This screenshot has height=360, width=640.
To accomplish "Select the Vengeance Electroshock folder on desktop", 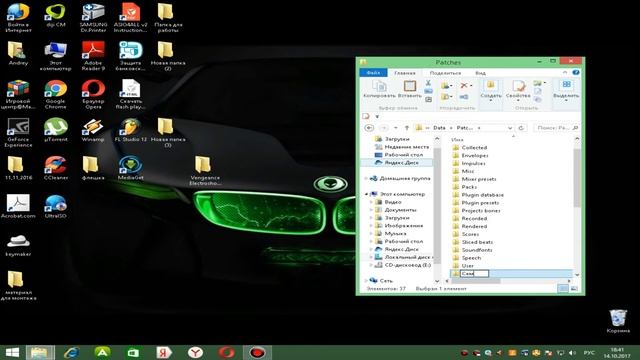I will point(205,171).
